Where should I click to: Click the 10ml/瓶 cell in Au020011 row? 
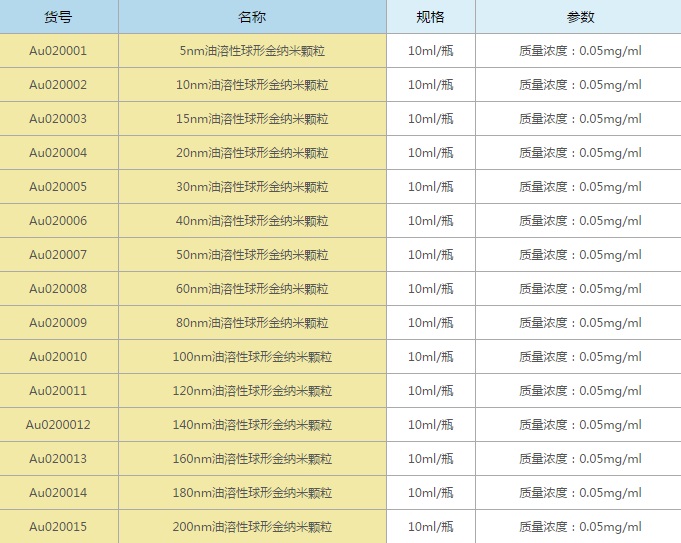[x=430, y=391]
